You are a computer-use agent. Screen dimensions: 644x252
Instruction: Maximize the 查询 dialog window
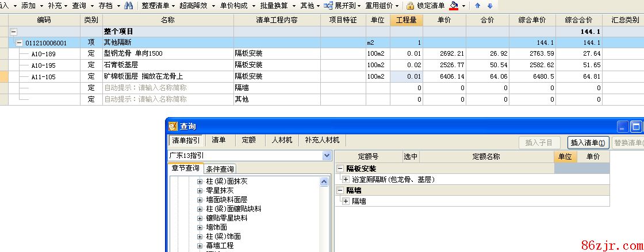tap(636, 126)
